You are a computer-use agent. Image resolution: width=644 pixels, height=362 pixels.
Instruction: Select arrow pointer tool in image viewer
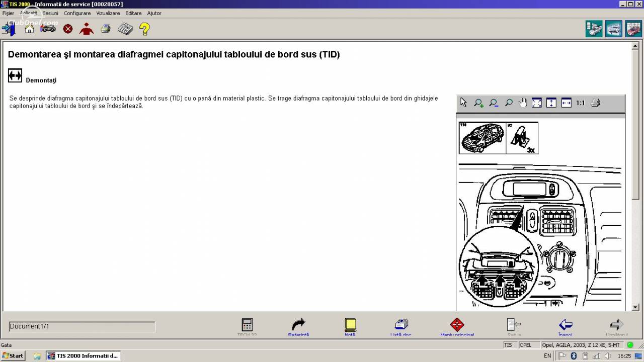click(x=463, y=103)
